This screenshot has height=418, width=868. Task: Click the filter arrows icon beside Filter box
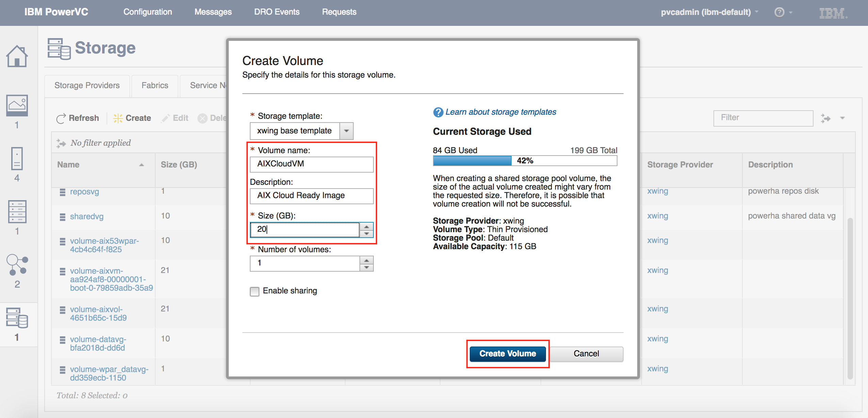[x=825, y=118]
